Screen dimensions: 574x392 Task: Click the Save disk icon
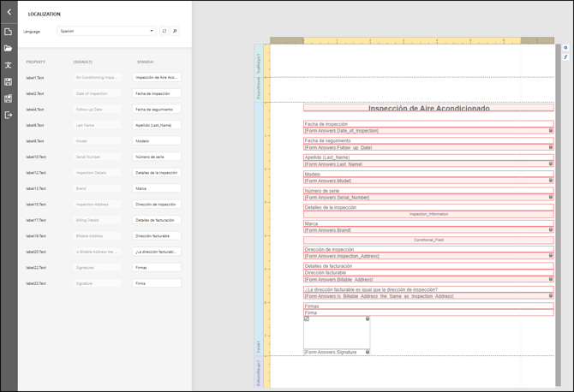coord(9,82)
